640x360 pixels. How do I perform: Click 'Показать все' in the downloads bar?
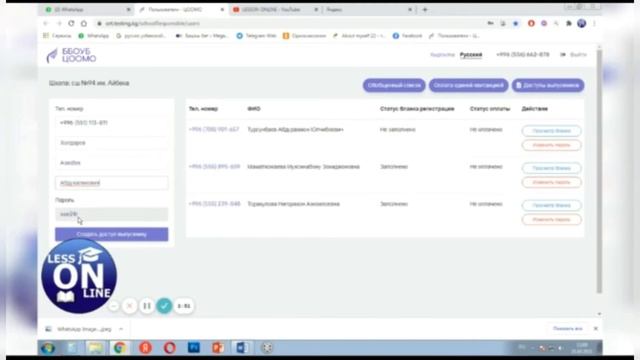(x=568, y=329)
